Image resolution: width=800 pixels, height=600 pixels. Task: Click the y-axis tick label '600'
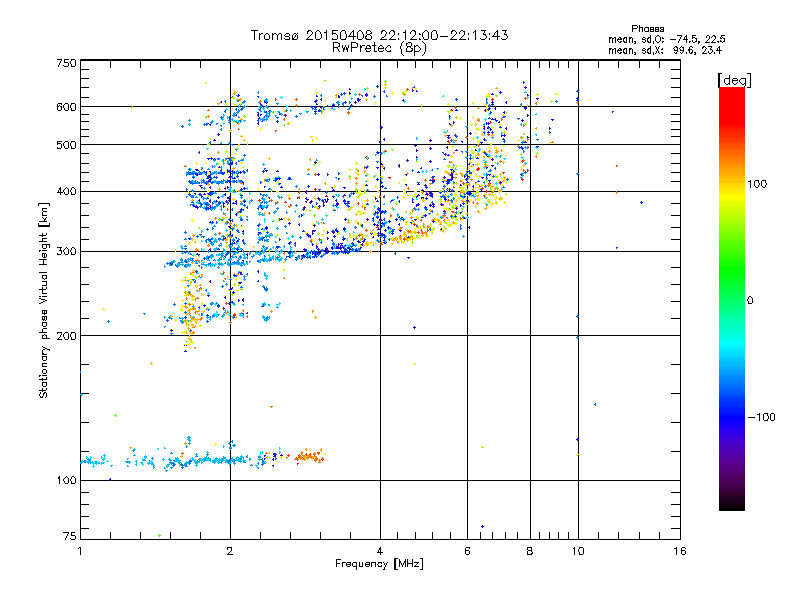click(66, 107)
